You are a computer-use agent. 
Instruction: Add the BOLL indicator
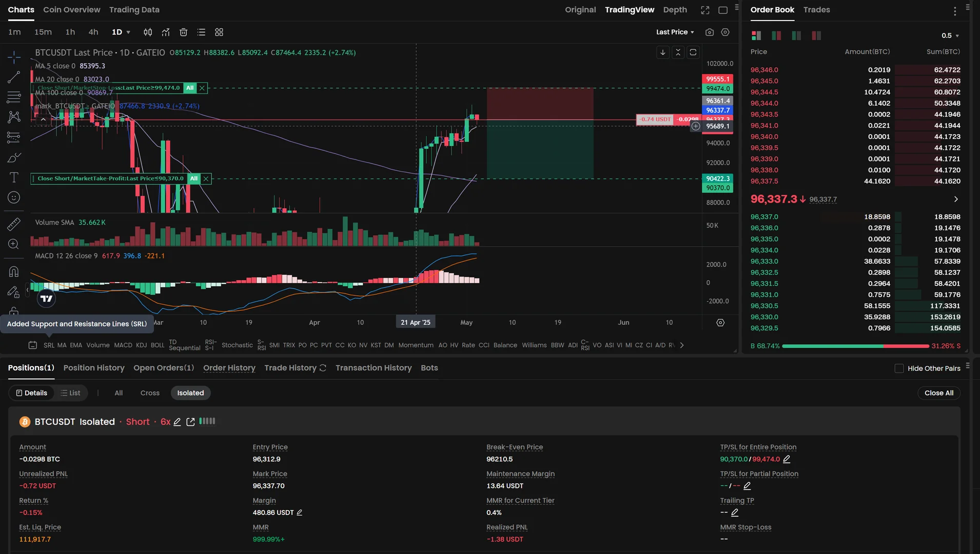click(x=158, y=346)
